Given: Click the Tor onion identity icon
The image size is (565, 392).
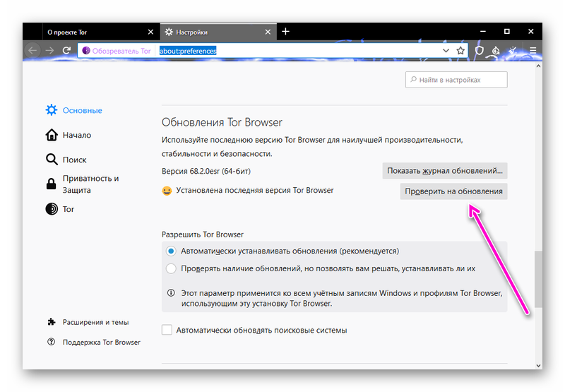Looking at the screenshot, I should pos(86,51).
